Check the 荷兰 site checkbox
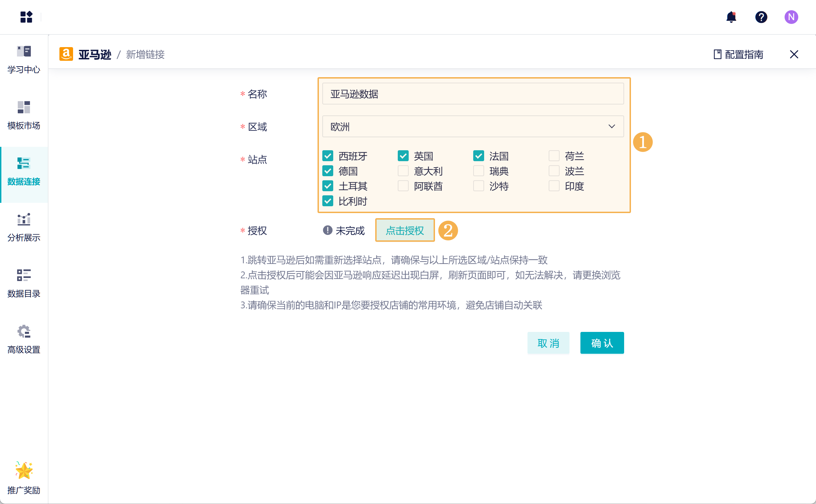Screen dimensions: 816x504 pos(554,156)
